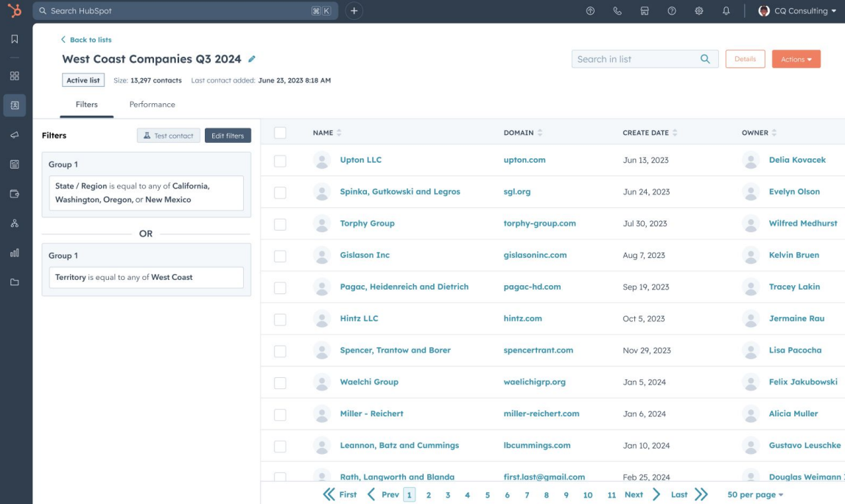The image size is (845, 504).
Task: Open the content icon in sidebar
Action: tap(15, 164)
